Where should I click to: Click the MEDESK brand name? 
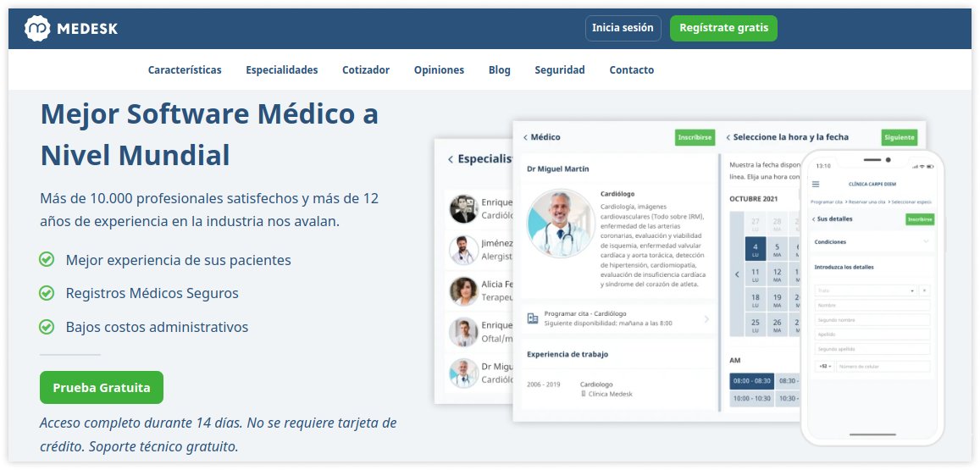point(87,29)
